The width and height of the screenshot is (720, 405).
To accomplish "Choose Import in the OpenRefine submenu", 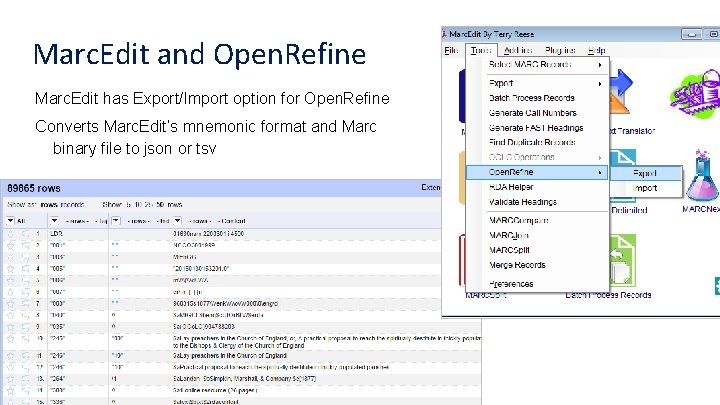I will tap(645, 188).
